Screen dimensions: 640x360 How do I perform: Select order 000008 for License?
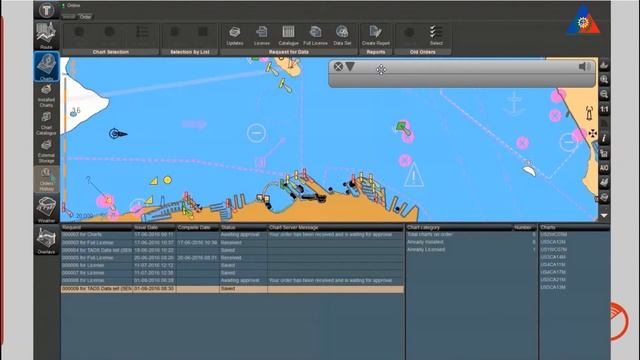point(232,280)
